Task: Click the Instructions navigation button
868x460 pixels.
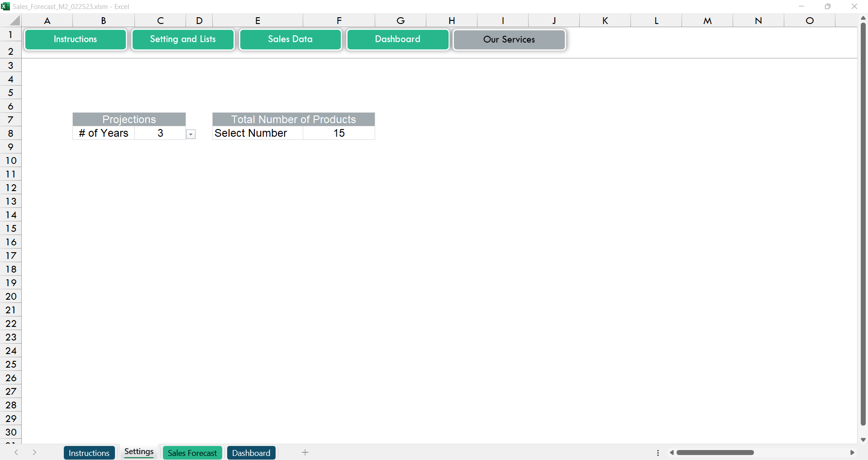Action: pos(75,39)
